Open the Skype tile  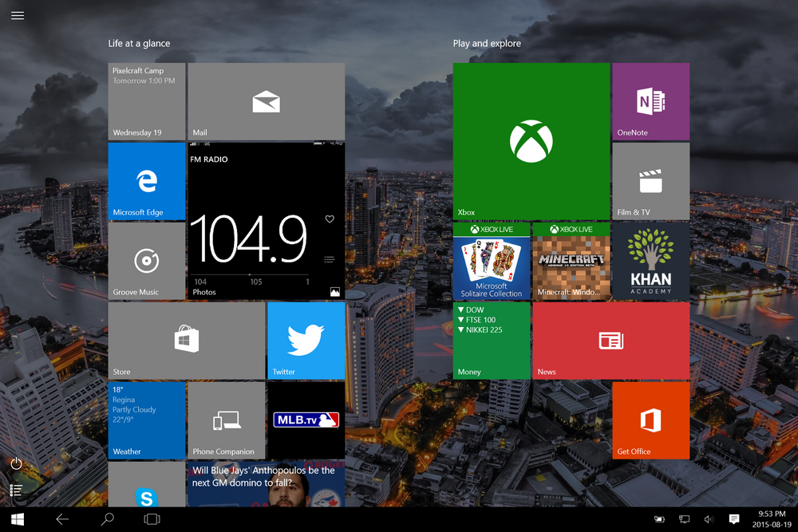tap(147, 484)
